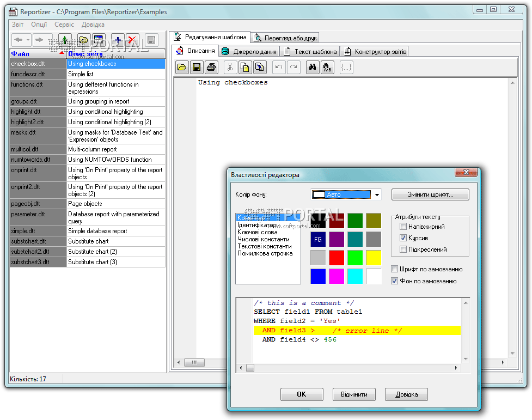
Task: Open the back button history dropdown arrow
Action: pyautogui.click(x=28, y=40)
